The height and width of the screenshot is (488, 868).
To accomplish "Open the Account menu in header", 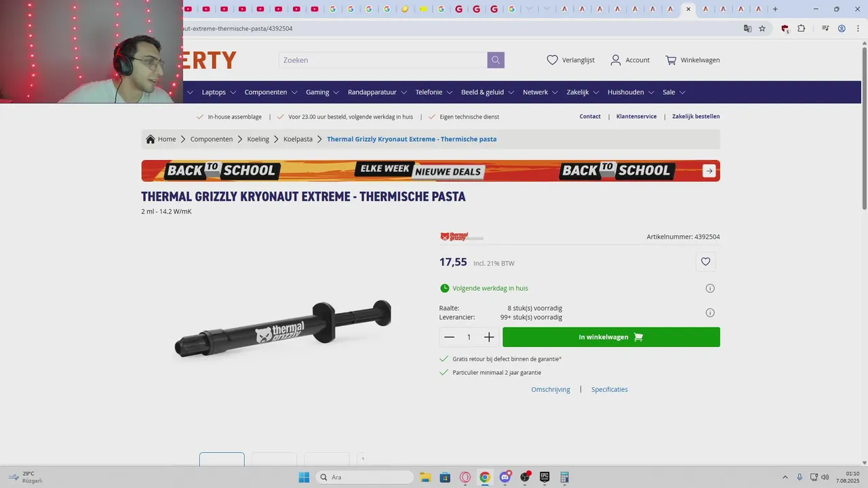I will [630, 60].
